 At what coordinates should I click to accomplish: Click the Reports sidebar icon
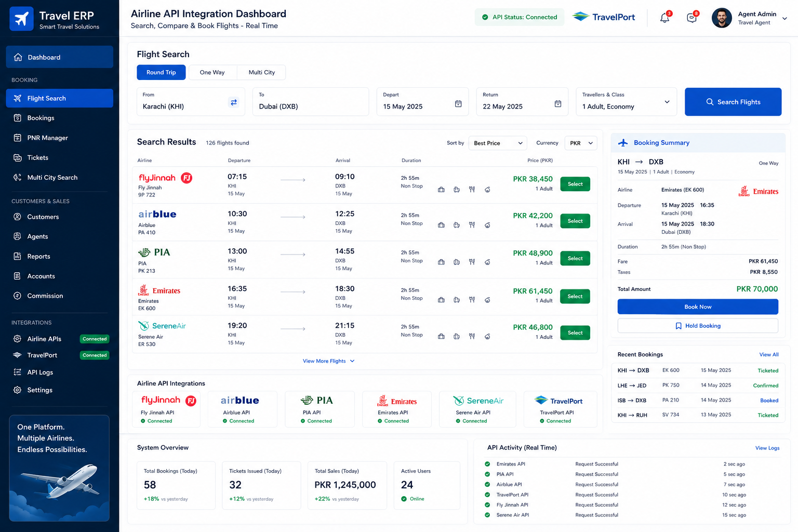[x=17, y=256]
